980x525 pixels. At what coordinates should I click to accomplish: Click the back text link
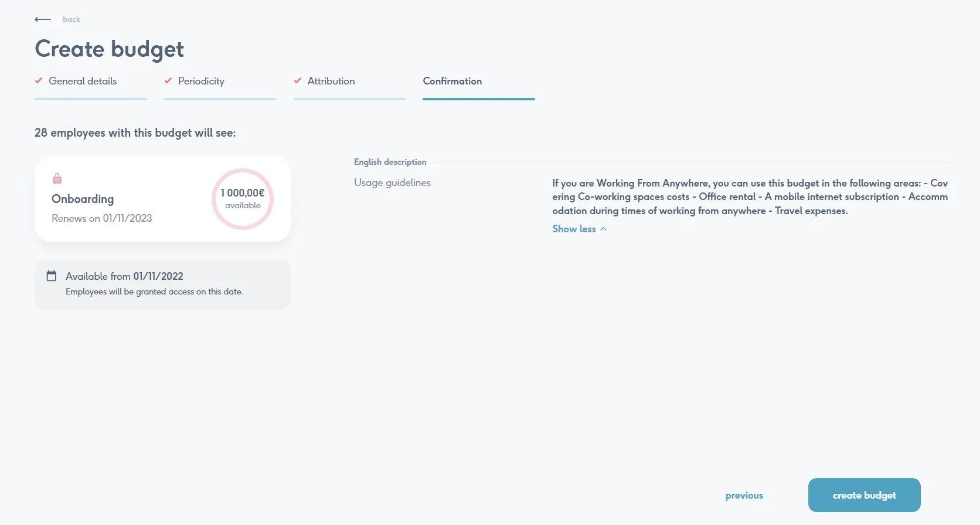point(72,19)
